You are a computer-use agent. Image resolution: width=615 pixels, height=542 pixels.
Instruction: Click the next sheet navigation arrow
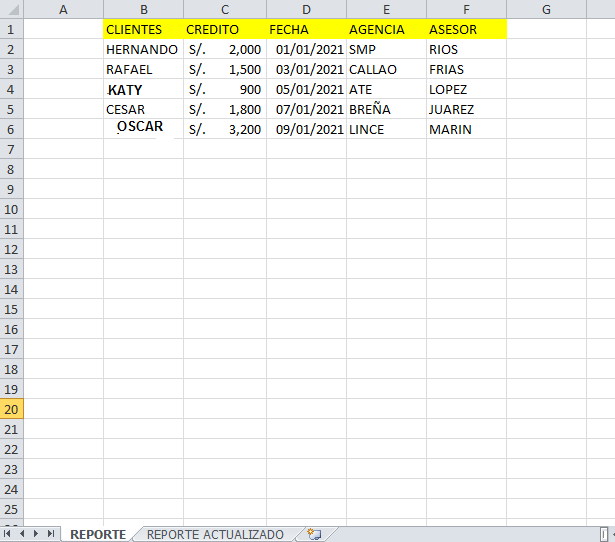tap(36, 534)
